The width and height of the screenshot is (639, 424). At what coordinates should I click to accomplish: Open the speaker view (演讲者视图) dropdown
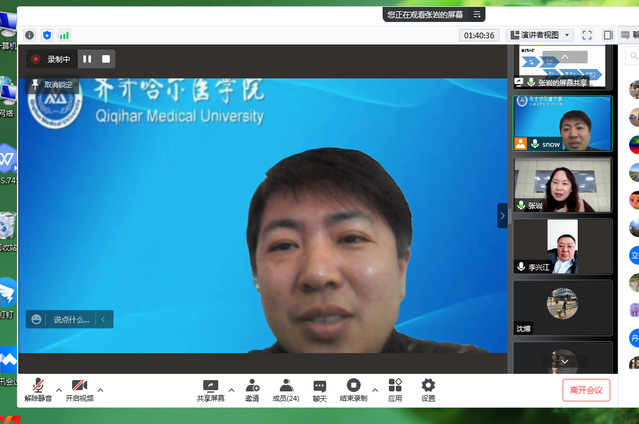tap(540, 35)
